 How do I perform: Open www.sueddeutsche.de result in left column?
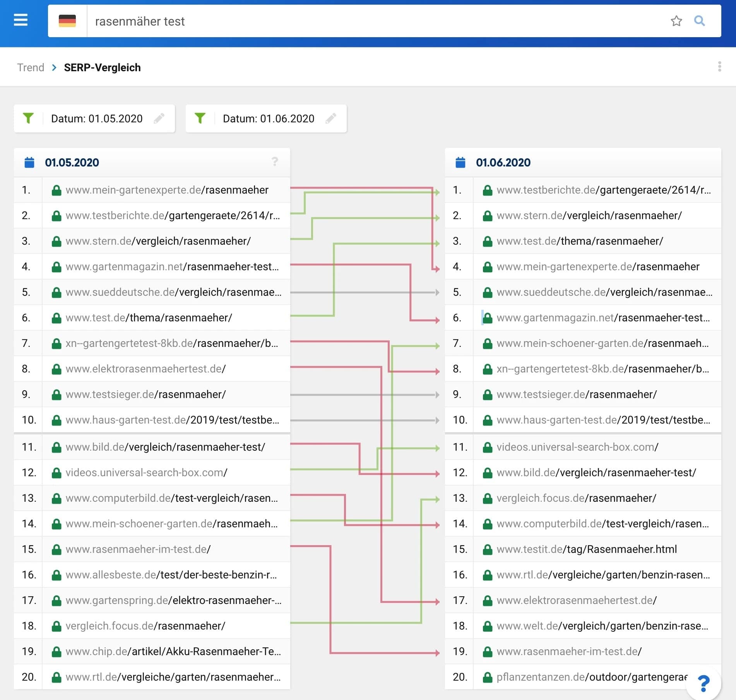tap(174, 292)
